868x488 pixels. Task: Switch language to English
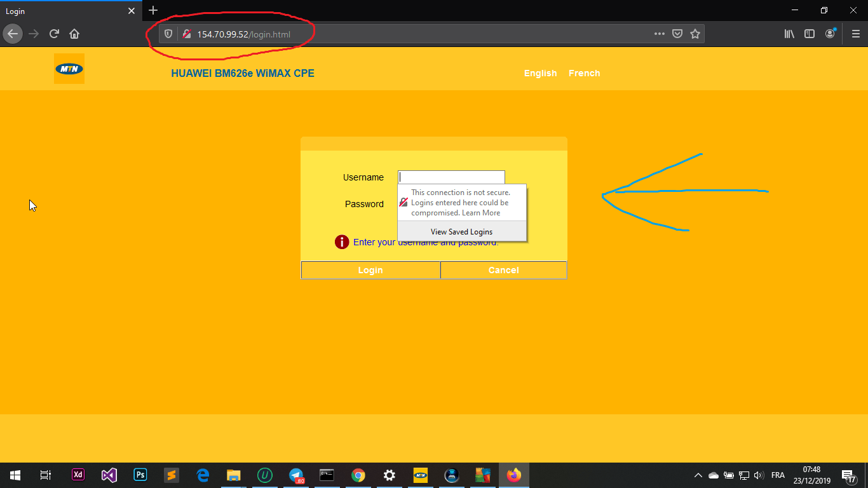(x=540, y=73)
